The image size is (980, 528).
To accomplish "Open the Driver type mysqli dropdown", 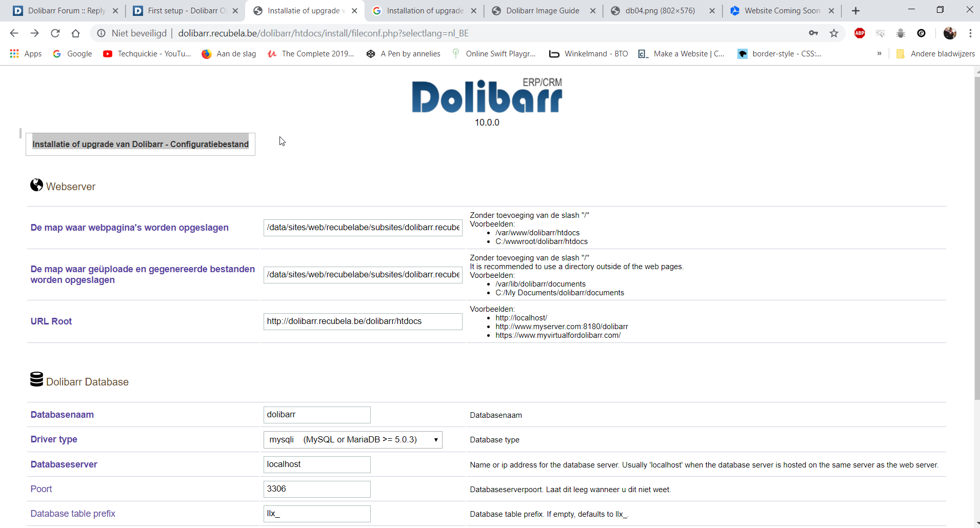I will 353,440.
